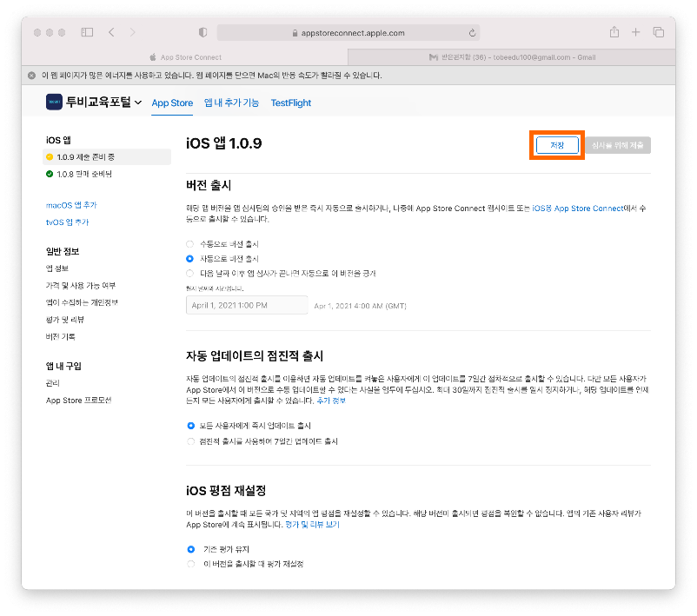Toggle the Safari sidebar icon
The width and height of the screenshot is (697, 616).
click(87, 32)
